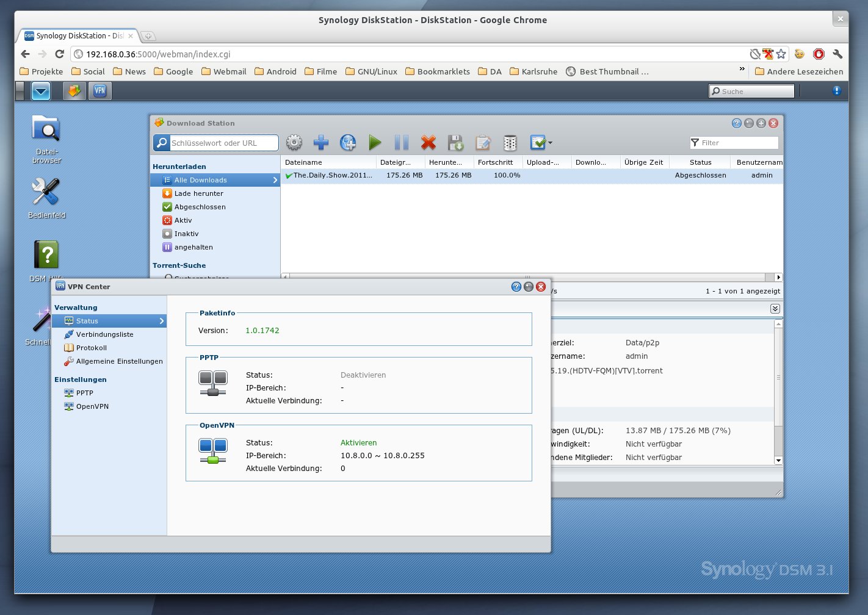Viewport: 868px width, 615px height.
Task: Click the trash bin clear icon
Action: 510,143
